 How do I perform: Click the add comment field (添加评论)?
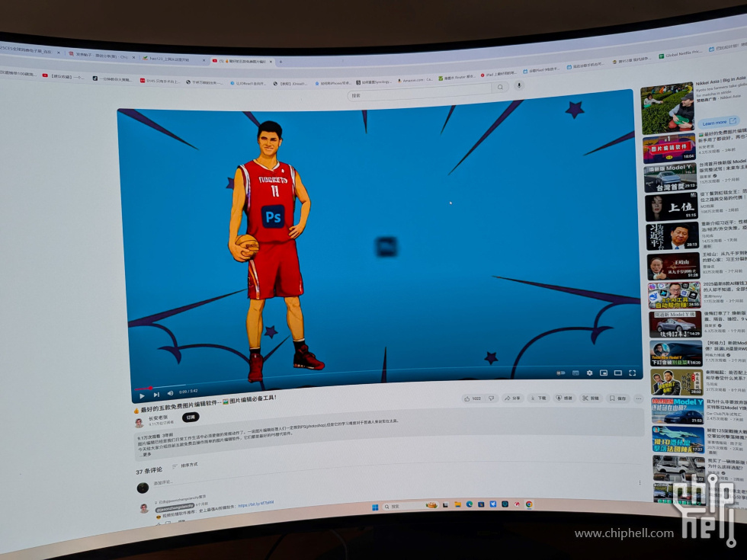coord(164,483)
